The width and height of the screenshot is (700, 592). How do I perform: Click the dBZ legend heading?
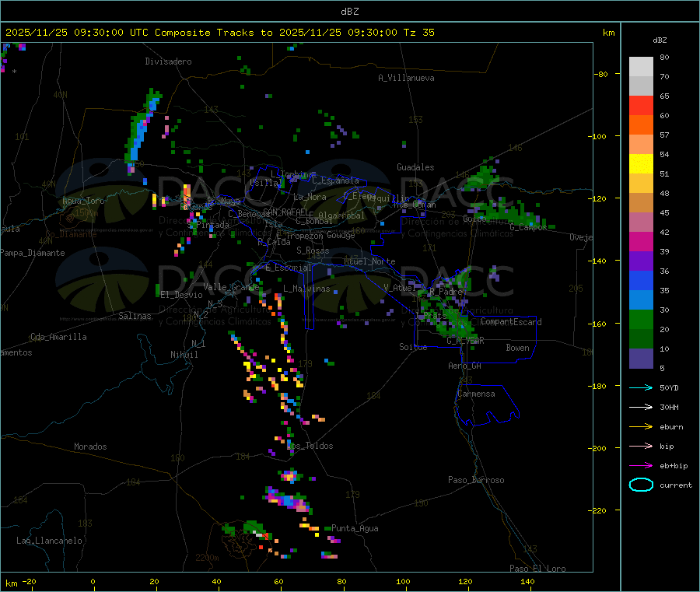tap(660, 40)
